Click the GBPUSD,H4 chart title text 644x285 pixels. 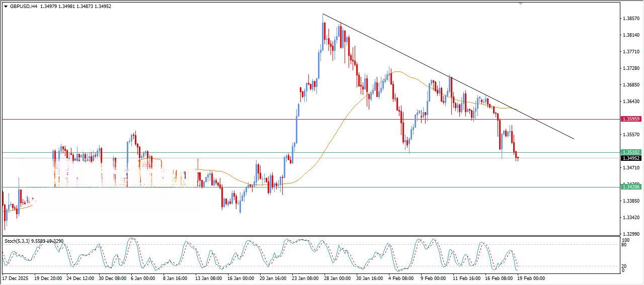tap(24, 7)
